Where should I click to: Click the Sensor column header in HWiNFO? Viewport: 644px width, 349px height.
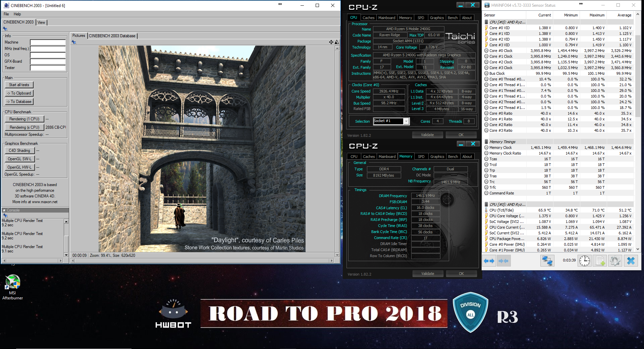pyautogui.click(x=504, y=15)
